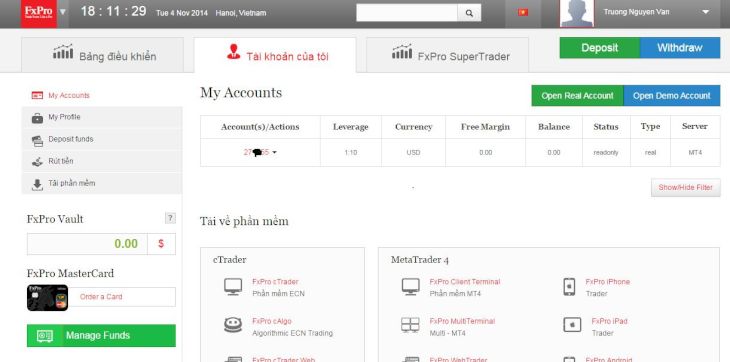
Task: Expand the Truong Nguyen Van user menu
Action: [706, 13]
